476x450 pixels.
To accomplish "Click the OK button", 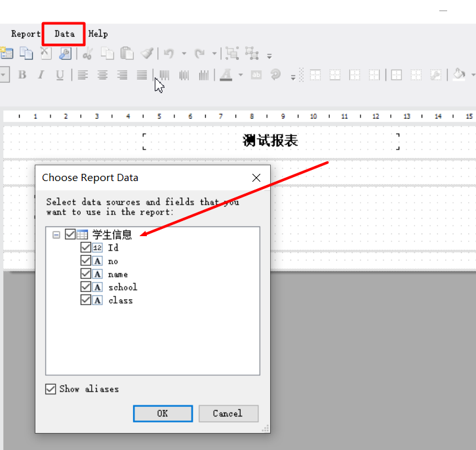I will click(163, 413).
